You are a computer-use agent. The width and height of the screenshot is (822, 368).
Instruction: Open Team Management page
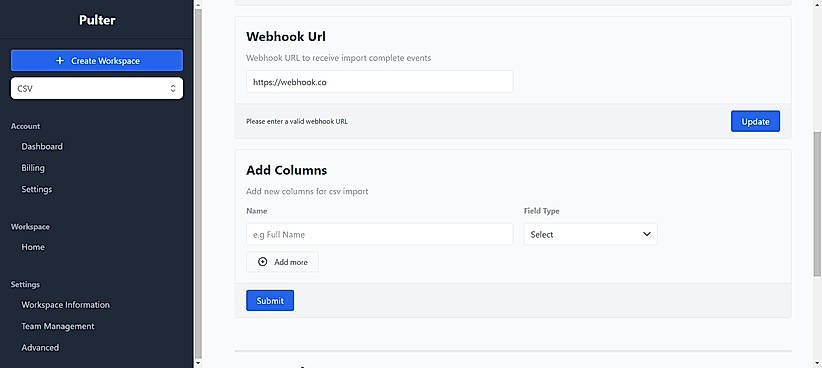[x=58, y=326]
